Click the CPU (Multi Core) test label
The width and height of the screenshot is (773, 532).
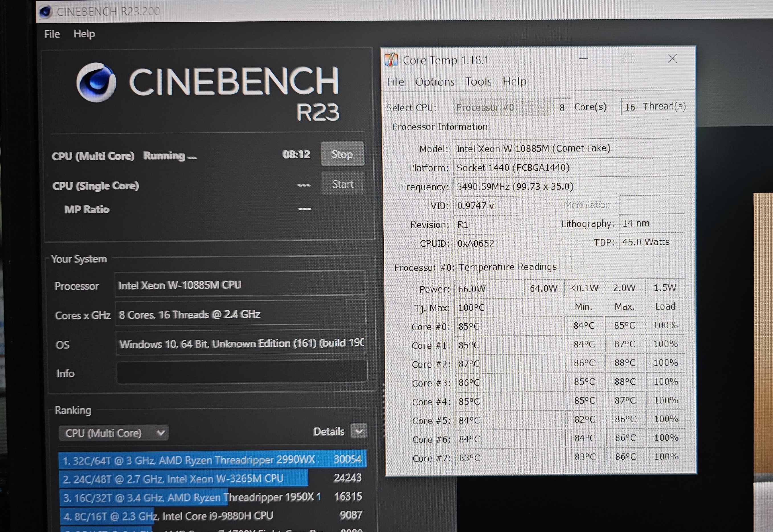(x=93, y=156)
